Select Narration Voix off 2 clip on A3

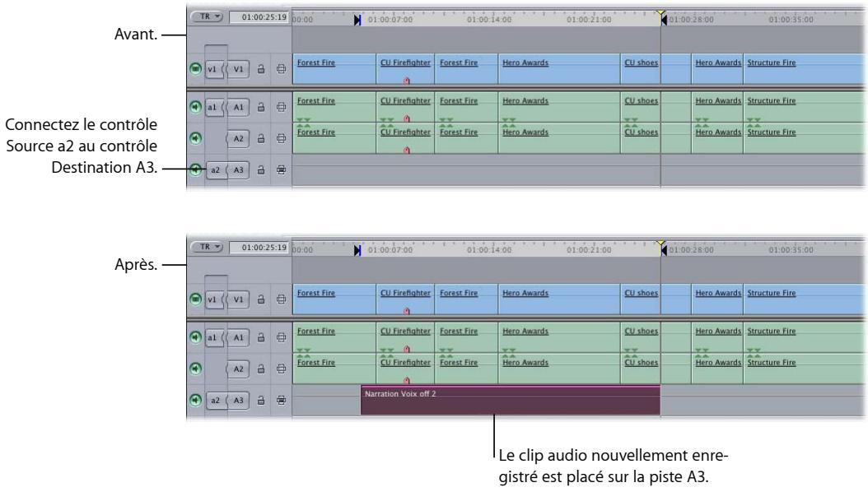pyautogui.click(x=511, y=400)
